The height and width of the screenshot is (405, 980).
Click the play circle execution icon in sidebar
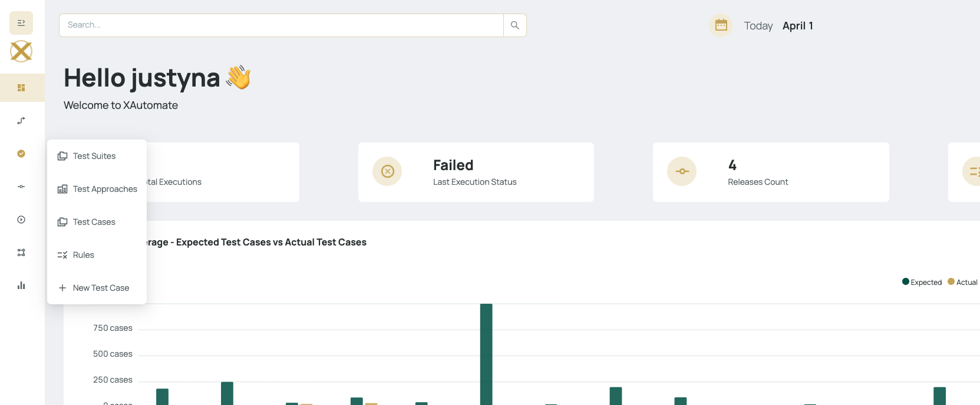(x=21, y=220)
